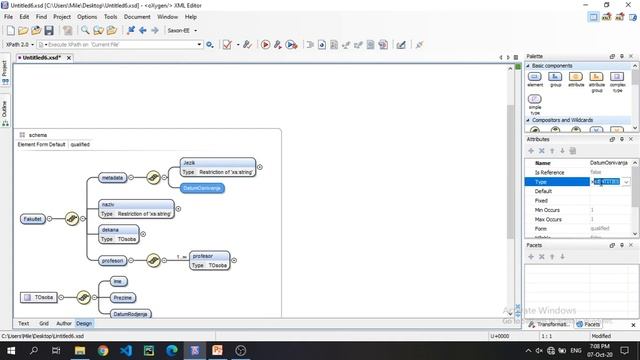
Task: Collapse Compositors and Wildcards palette section
Action: tap(528, 120)
